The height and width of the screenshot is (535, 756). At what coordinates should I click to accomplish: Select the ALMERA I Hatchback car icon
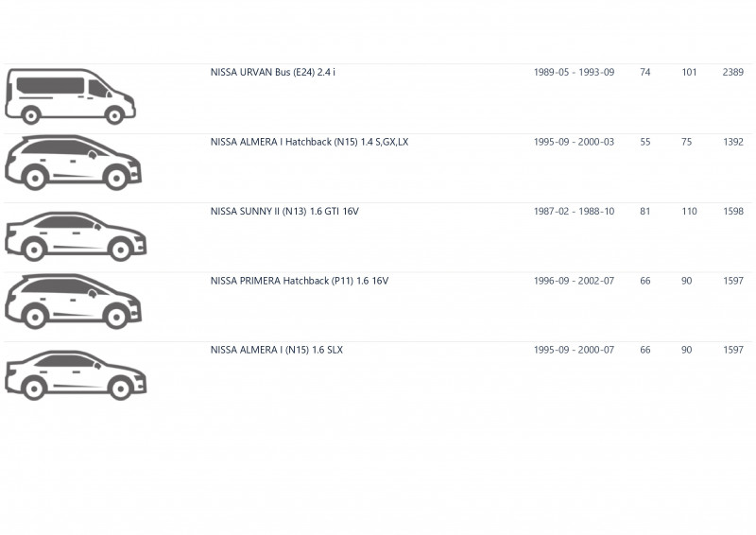(74, 162)
